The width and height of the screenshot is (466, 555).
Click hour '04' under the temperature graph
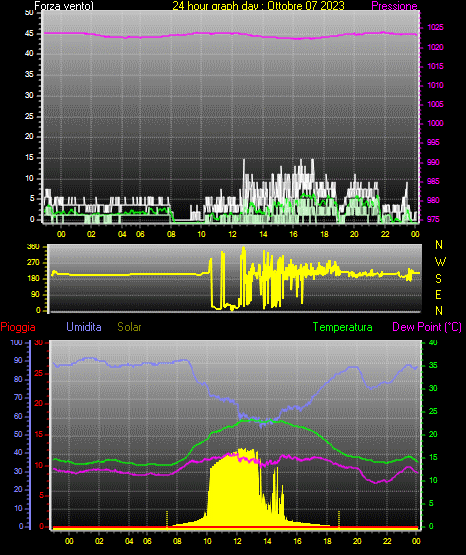[x=129, y=541]
